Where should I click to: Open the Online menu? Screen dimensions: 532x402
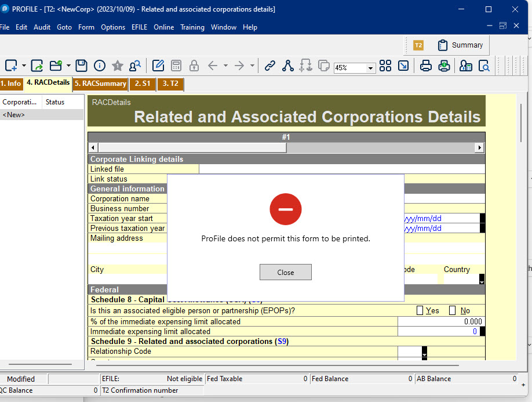(x=164, y=27)
